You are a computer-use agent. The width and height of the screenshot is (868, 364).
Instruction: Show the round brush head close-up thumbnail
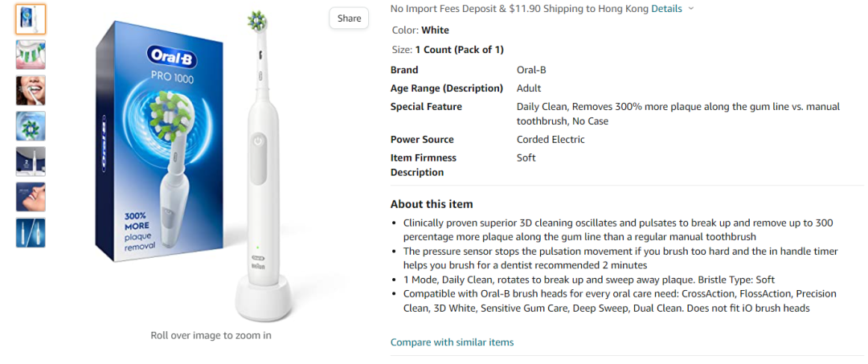point(31,126)
